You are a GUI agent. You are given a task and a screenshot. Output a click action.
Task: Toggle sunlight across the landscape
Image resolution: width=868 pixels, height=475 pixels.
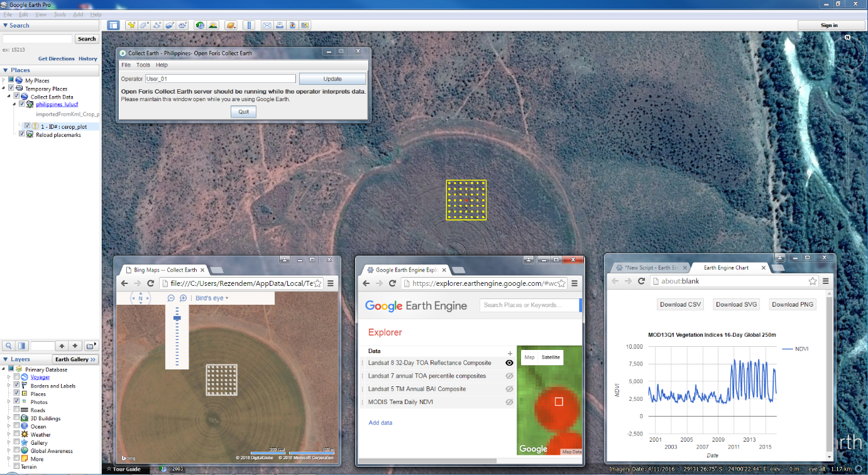[213, 25]
